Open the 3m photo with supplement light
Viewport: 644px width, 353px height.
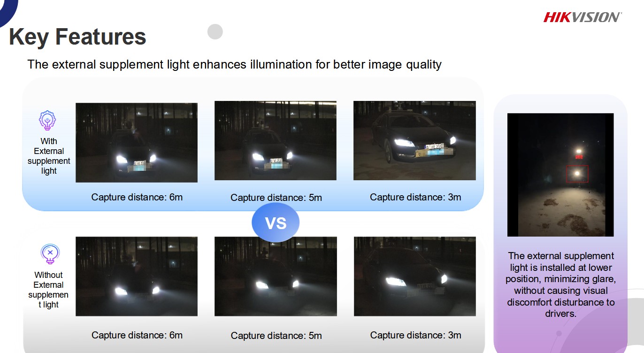414,140
